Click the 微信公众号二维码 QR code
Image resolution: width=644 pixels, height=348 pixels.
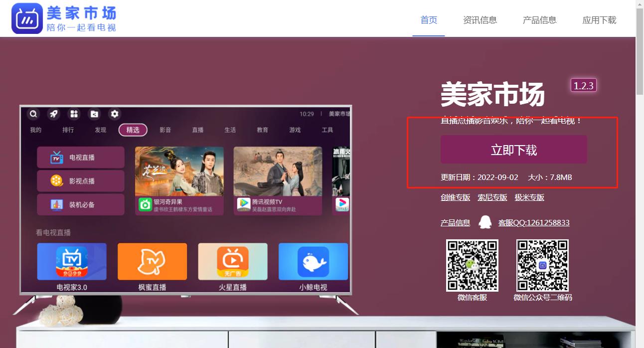coord(542,265)
